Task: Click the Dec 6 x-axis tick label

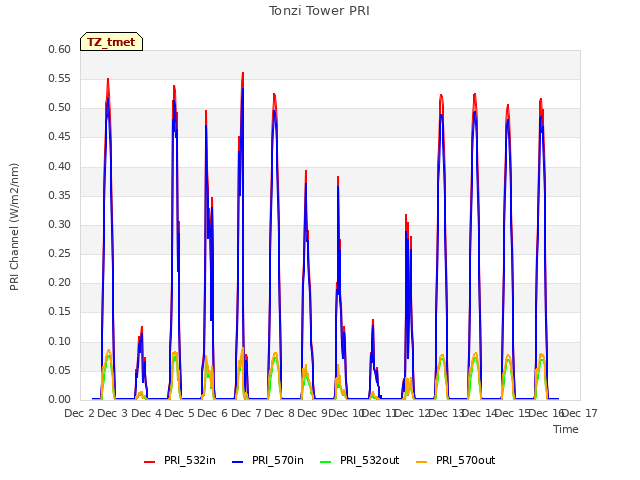Action: pos(212,413)
